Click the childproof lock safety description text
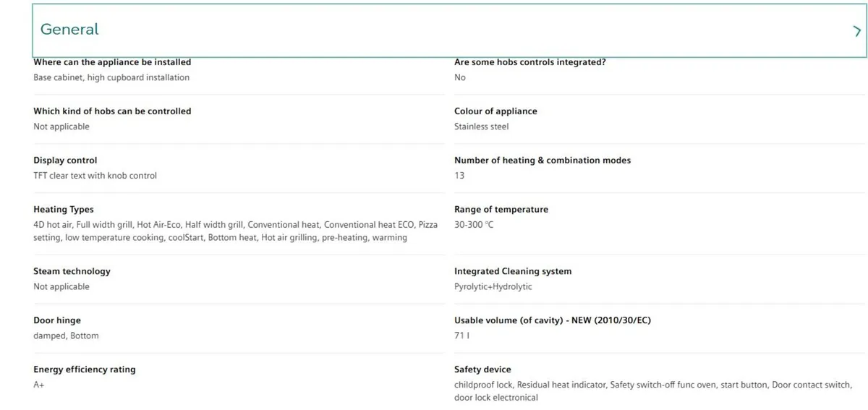The height and width of the screenshot is (410, 868). pos(653,391)
